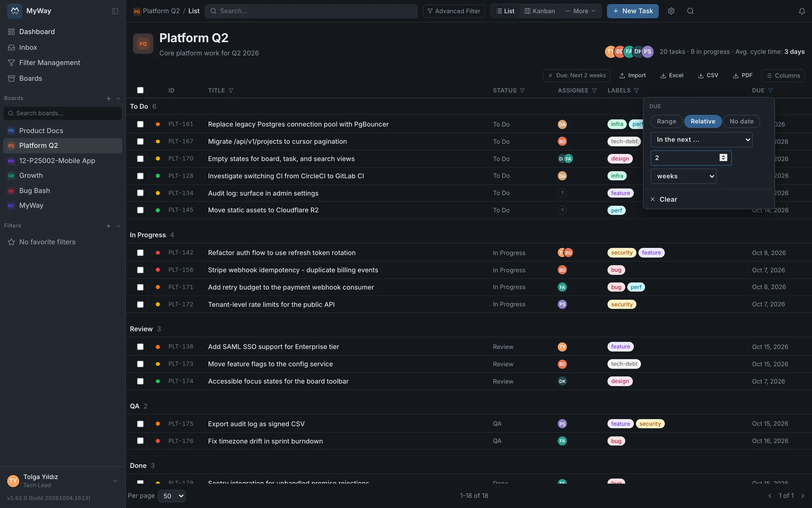
Task: Open the Per page 50 dropdown
Action: point(172,496)
